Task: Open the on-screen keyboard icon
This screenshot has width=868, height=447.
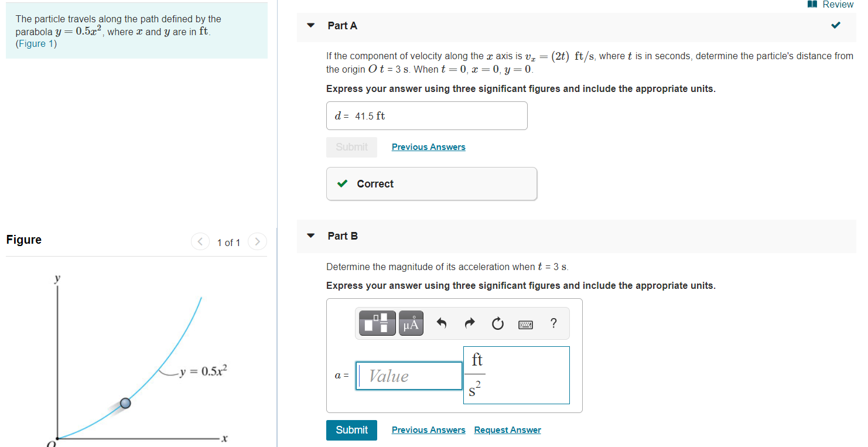Action: coord(525,323)
